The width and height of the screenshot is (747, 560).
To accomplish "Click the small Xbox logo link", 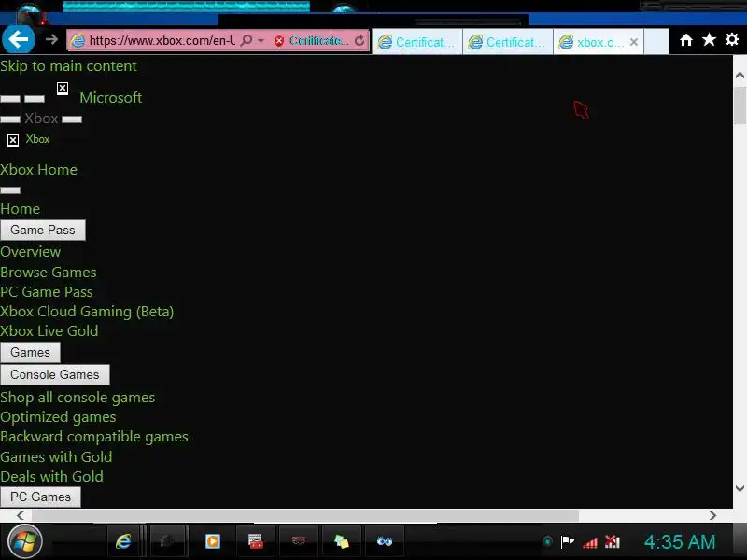I will click(x=37, y=139).
